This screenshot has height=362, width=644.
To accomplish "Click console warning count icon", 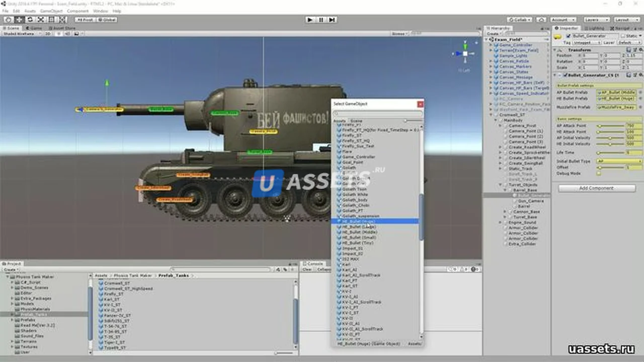I will click(464, 269).
